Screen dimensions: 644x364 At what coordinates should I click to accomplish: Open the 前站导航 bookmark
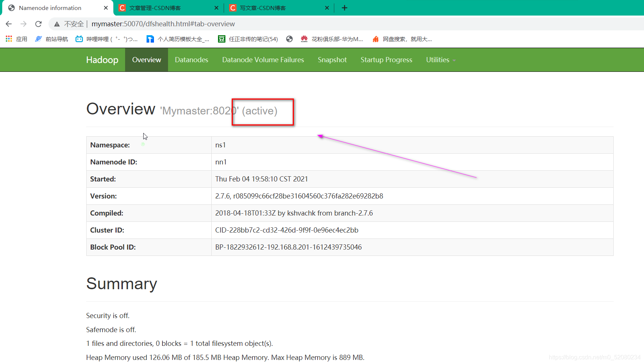point(51,39)
